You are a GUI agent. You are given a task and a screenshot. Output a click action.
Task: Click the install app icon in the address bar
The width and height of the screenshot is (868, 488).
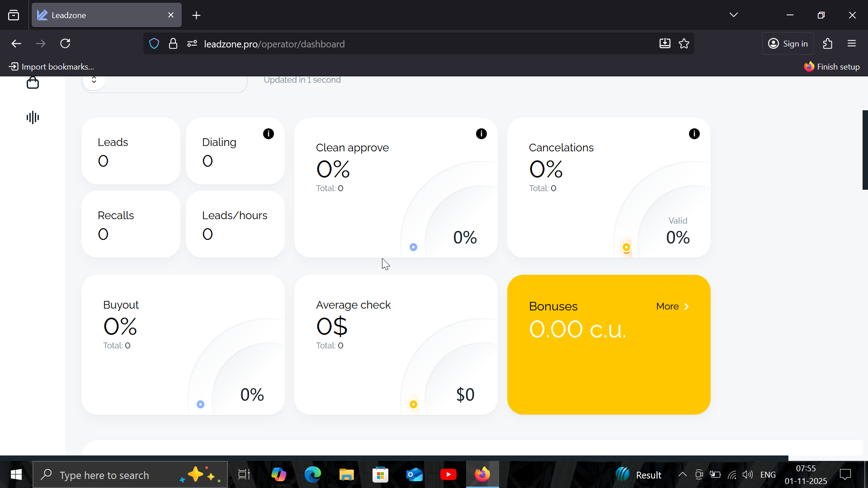(x=665, y=44)
